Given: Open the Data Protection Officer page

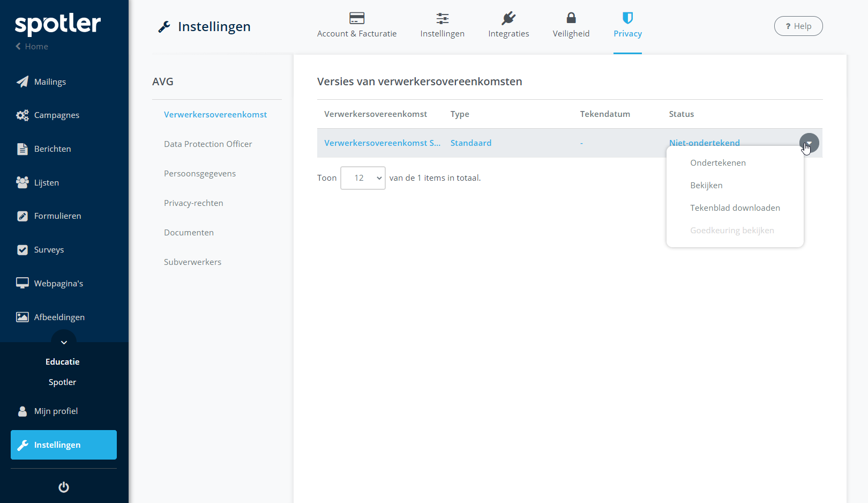Looking at the screenshot, I should coord(208,144).
